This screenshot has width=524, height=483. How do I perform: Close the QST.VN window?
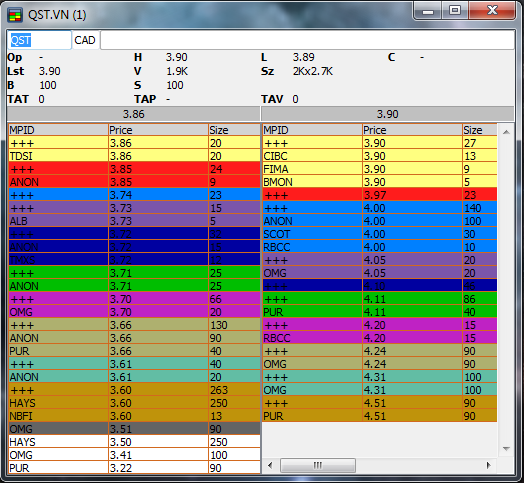click(x=492, y=11)
